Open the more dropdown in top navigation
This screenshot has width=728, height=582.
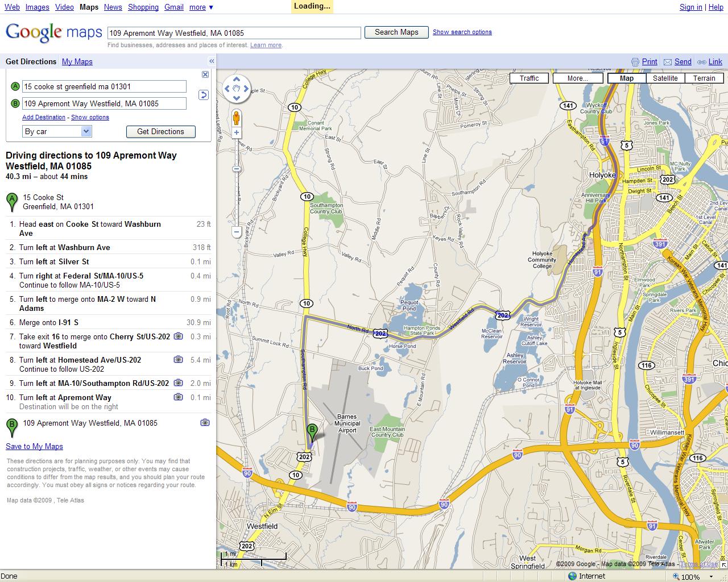pos(201,7)
